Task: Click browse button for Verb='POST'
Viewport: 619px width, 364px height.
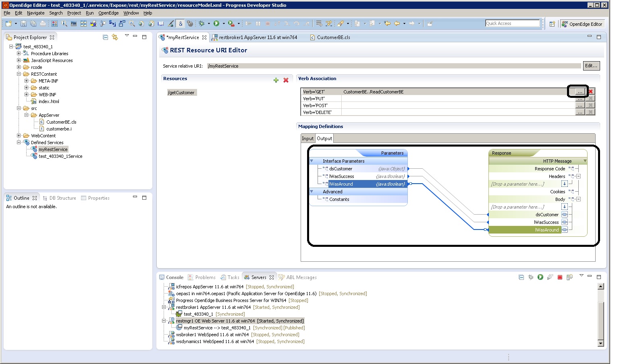Action: (580, 105)
